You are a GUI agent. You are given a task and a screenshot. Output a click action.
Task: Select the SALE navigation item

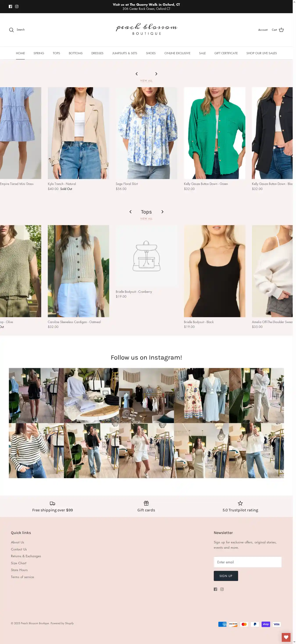pos(202,53)
